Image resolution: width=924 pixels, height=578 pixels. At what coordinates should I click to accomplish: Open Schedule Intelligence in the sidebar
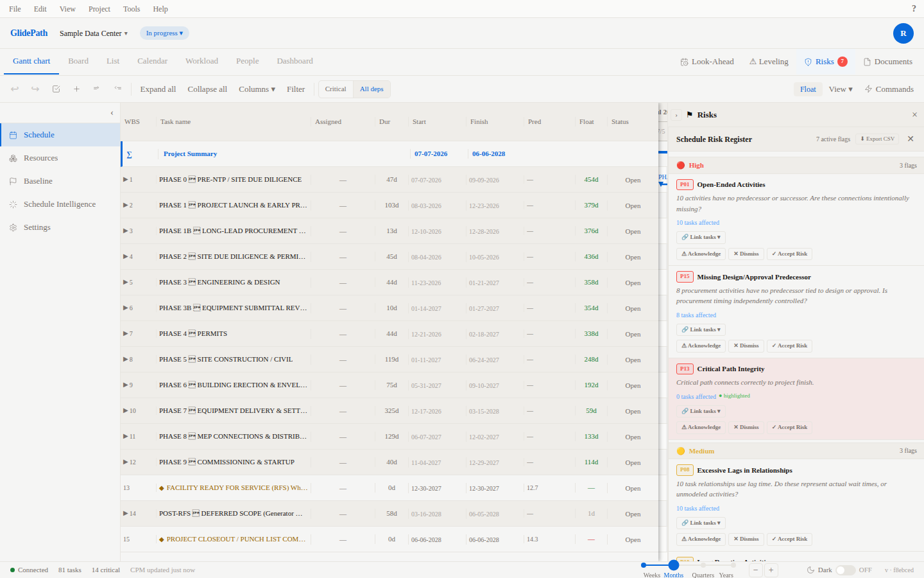click(x=60, y=204)
